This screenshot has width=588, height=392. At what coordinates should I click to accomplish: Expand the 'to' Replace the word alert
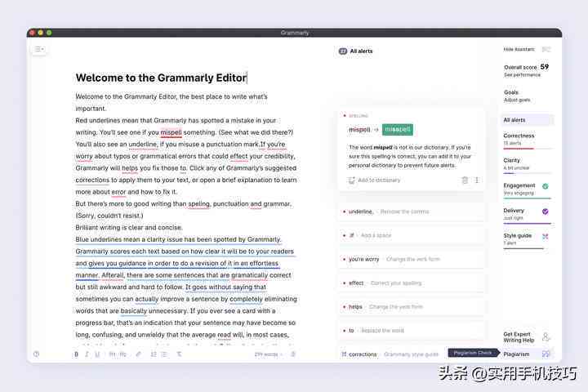click(x=412, y=331)
